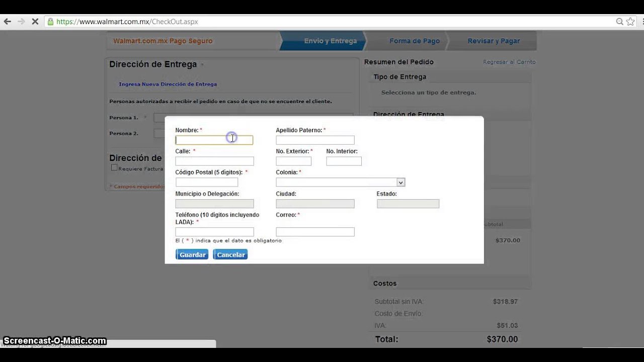
Task: Click the Costo de Envío label
Action: (398, 314)
